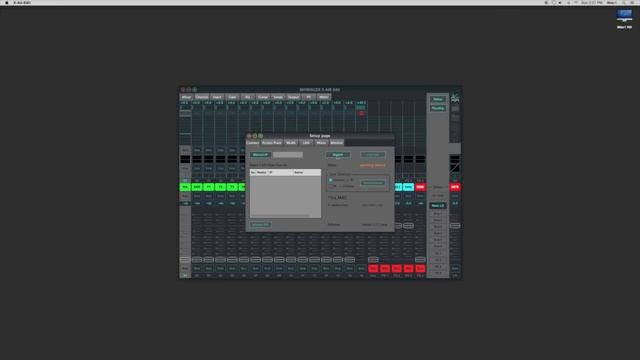This screenshot has height=360, width=640.
Task: Select Monitor tab in Setup page
Action: [x=336, y=143]
